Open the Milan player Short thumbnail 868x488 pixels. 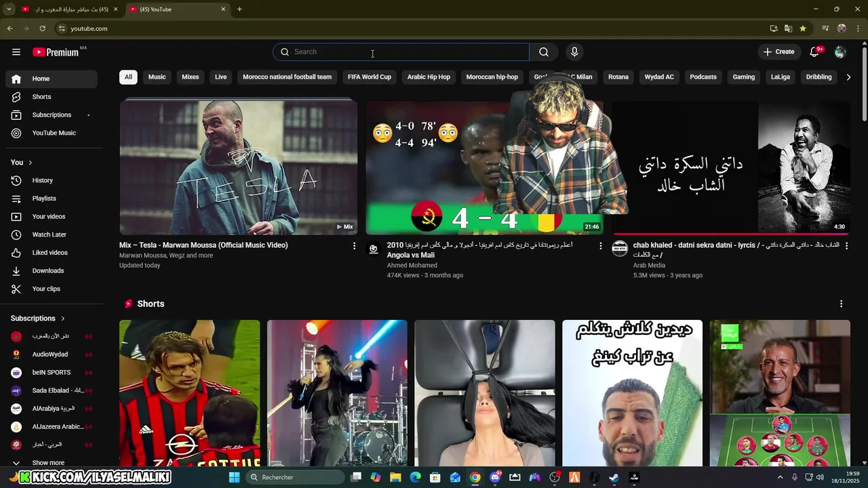pos(189,393)
